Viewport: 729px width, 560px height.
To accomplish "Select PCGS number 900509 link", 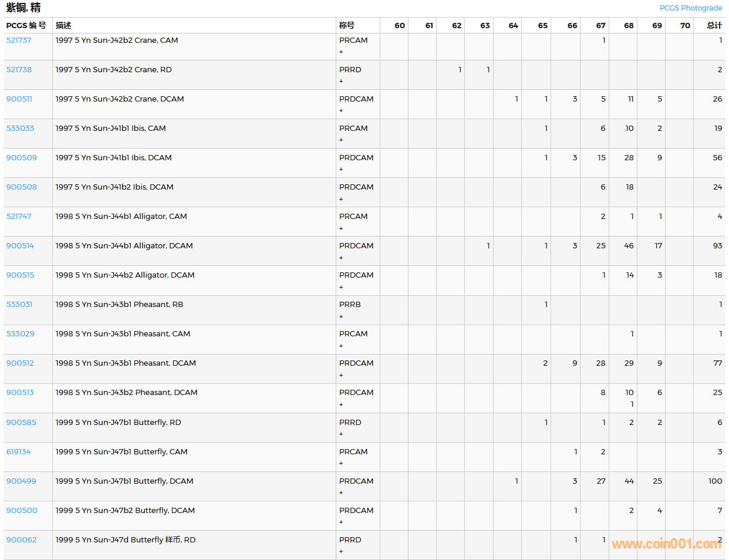I will 21,158.
